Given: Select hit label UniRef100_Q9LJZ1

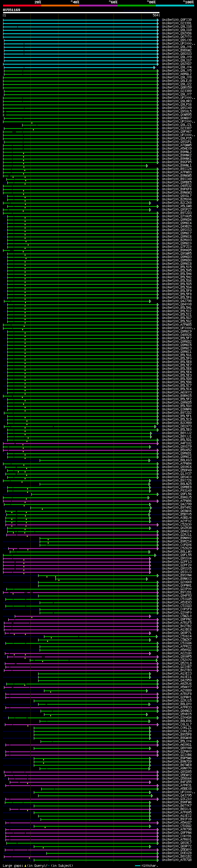Looking at the screenshot, I should tap(177, 125).
